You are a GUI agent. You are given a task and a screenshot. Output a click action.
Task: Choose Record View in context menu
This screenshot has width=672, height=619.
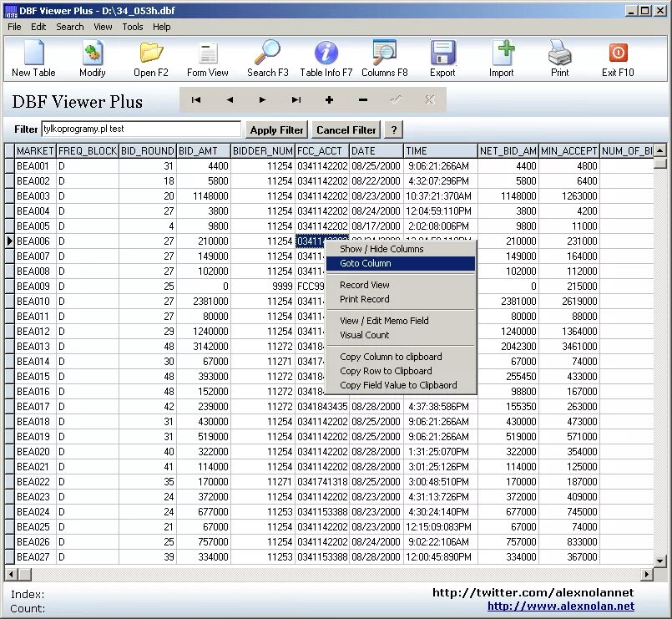coord(401,285)
